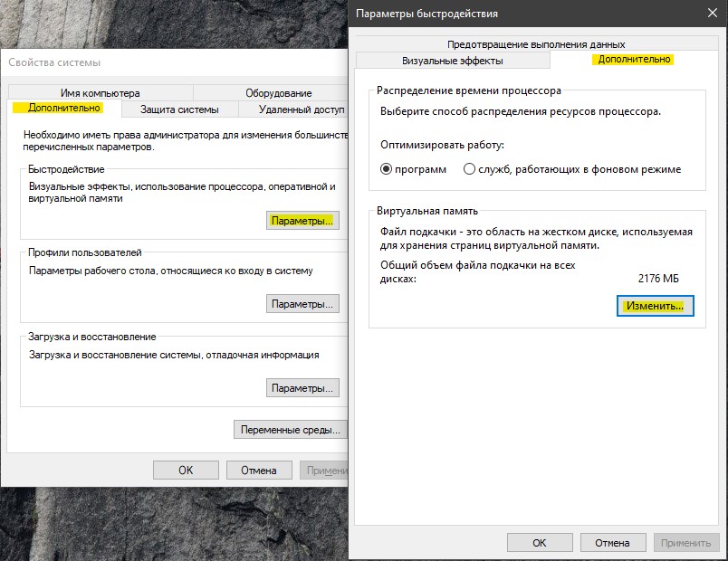This screenshot has width=728, height=561.
Task: Click the Свойства системы title bar
Action: click(x=174, y=62)
